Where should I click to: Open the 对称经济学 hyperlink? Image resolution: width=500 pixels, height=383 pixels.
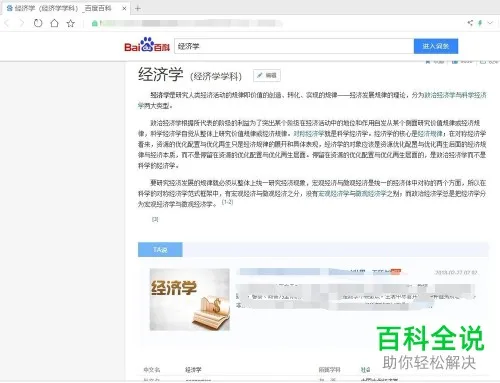pyautogui.click(x=309, y=133)
